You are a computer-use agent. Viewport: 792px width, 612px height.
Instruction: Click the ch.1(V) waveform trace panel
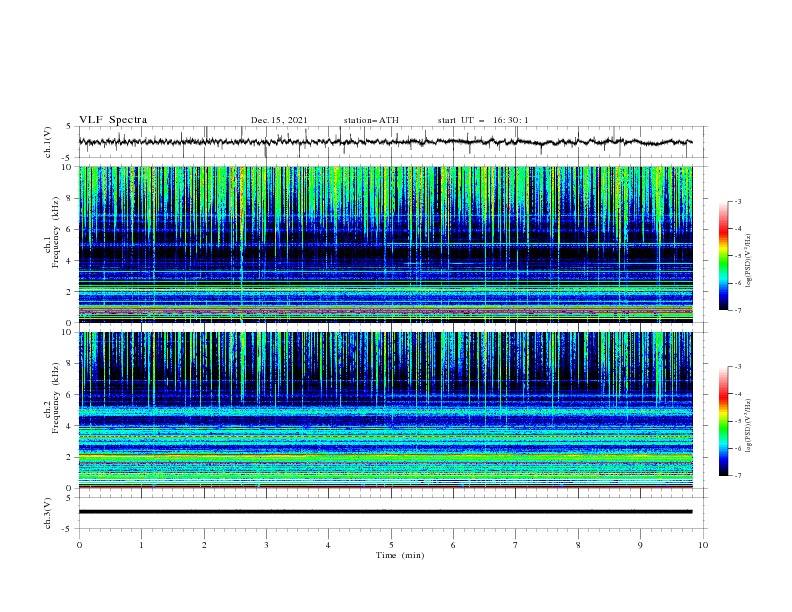(x=392, y=142)
